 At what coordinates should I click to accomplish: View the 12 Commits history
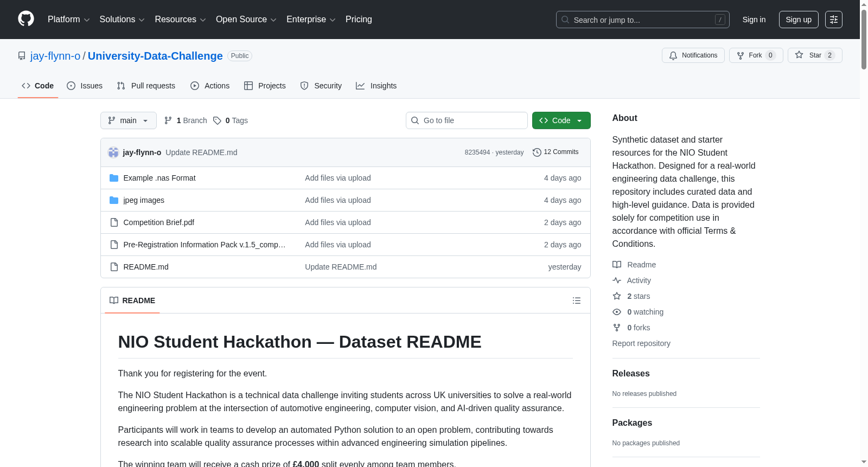tap(556, 152)
